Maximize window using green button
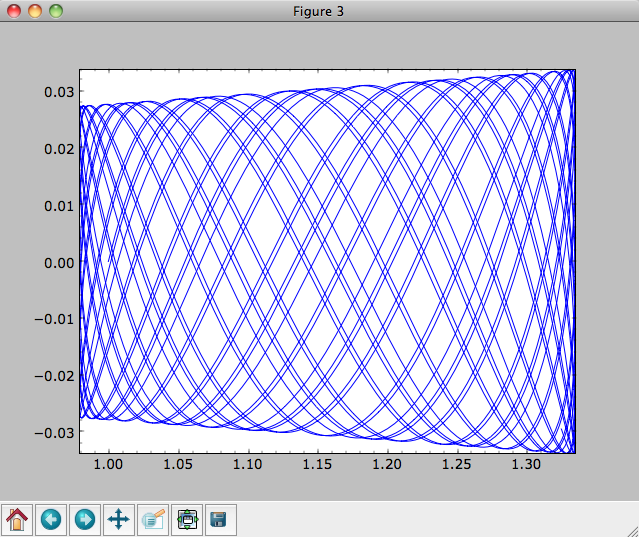Viewport: 639px width, 537px height. pyautogui.click(x=56, y=11)
